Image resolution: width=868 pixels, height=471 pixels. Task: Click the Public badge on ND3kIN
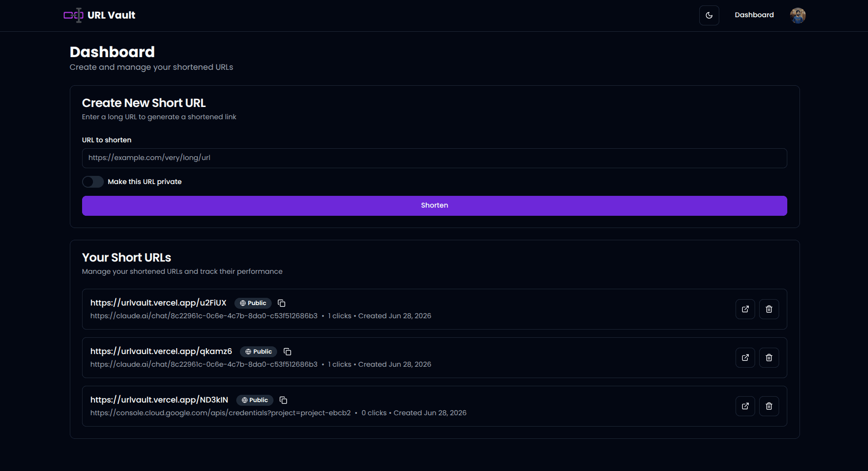[x=255, y=400]
